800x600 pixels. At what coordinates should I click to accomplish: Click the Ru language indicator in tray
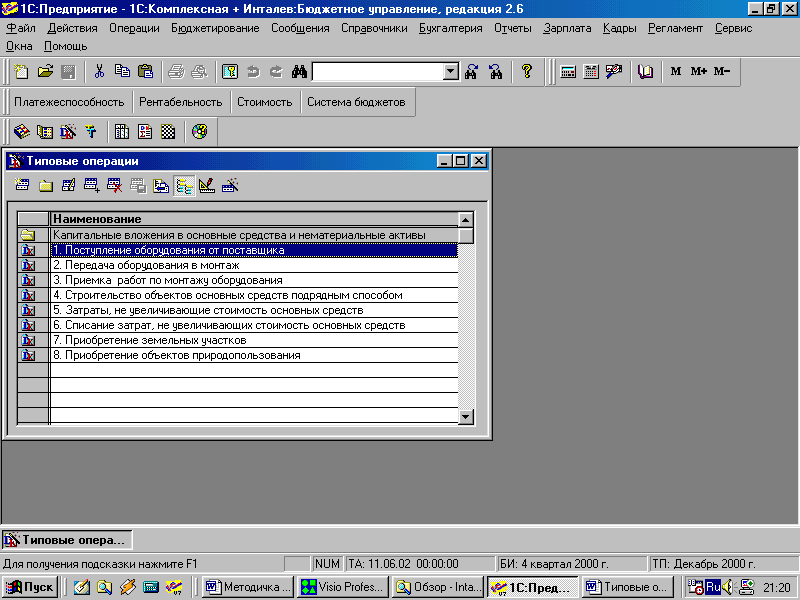[713, 587]
